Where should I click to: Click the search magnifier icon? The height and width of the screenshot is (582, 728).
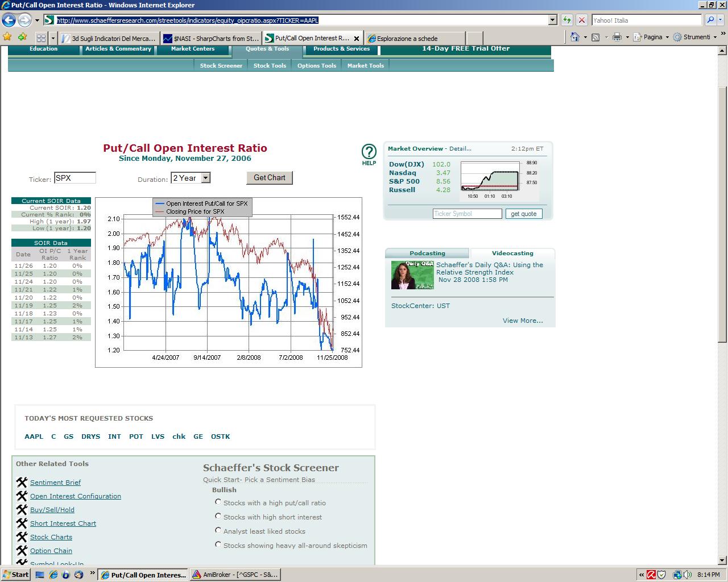pyautogui.click(x=710, y=20)
